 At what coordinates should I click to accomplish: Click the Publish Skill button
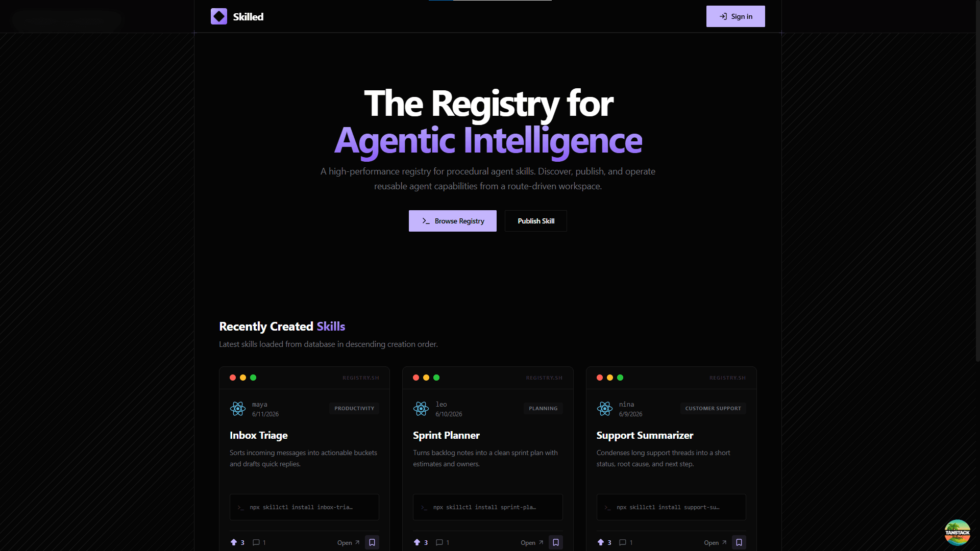point(536,221)
